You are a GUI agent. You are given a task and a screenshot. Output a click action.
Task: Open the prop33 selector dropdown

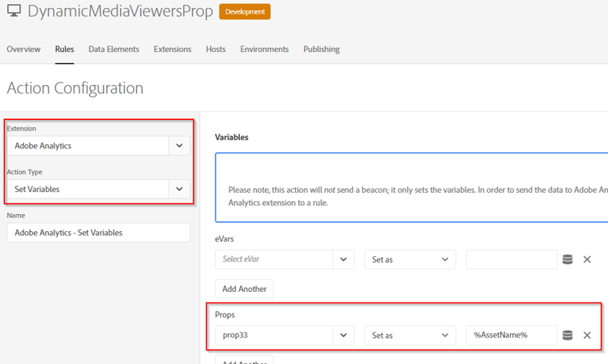point(343,335)
